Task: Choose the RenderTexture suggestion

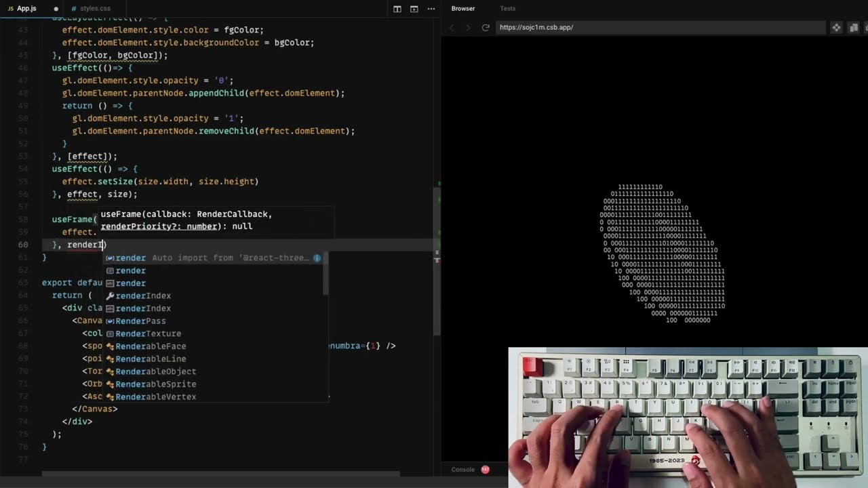Action: click(x=214, y=334)
